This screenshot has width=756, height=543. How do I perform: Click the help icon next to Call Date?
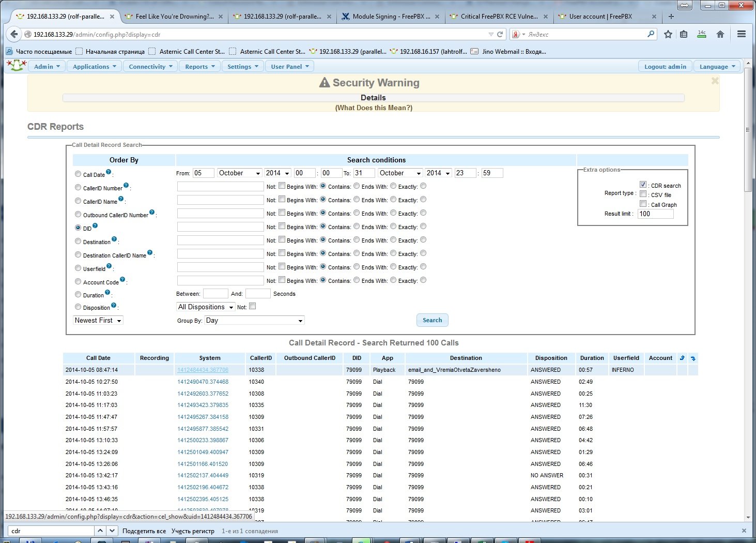pos(109,172)
